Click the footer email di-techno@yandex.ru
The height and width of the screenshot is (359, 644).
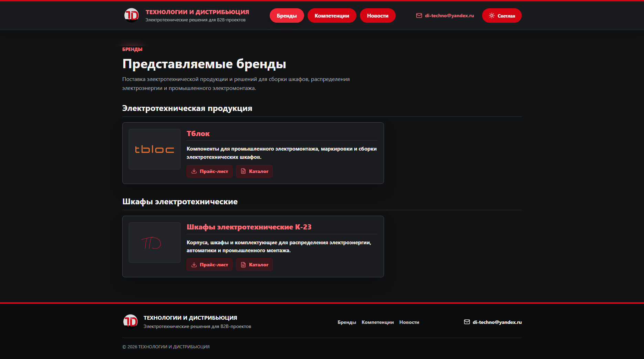pos(497,322)
